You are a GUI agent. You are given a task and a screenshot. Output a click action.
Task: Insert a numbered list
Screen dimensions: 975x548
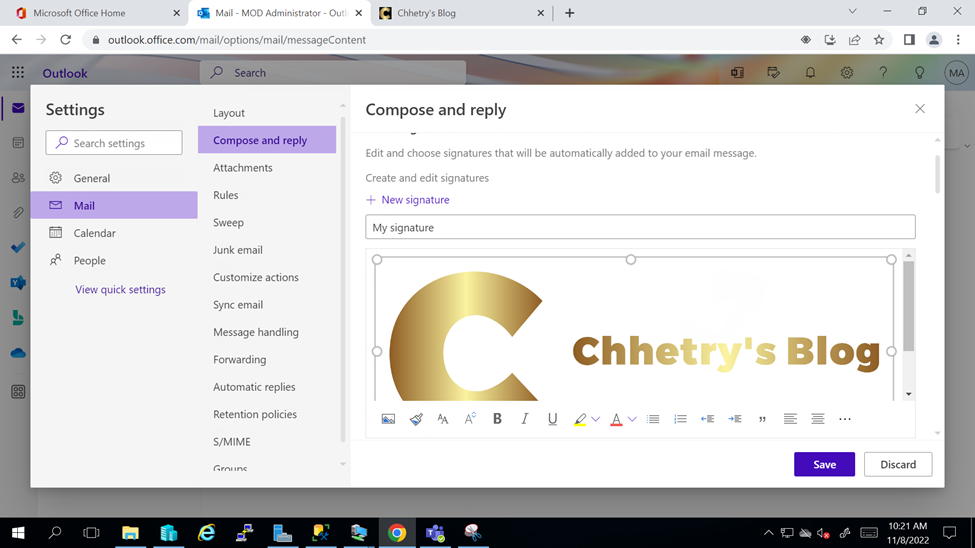(680, 419)
